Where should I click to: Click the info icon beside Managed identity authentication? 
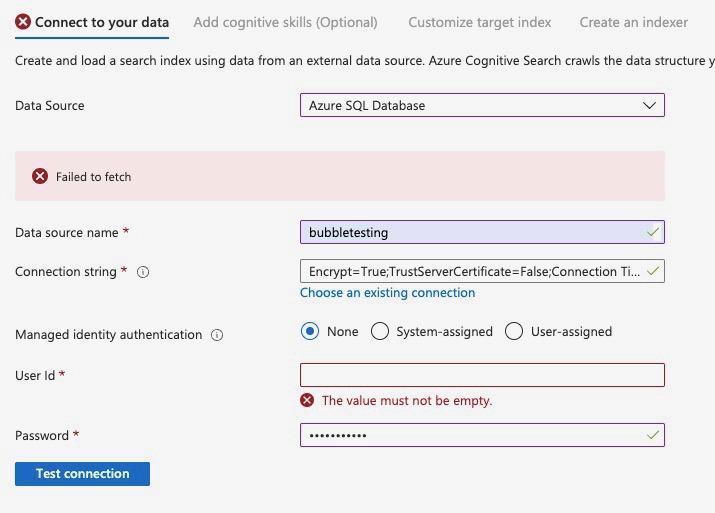pos(217,335)
